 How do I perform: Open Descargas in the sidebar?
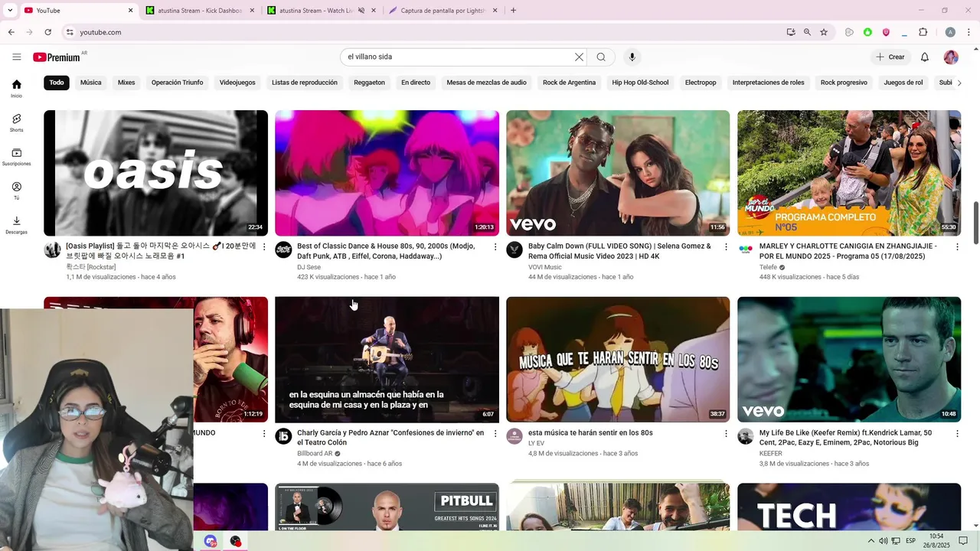point(16,225)
